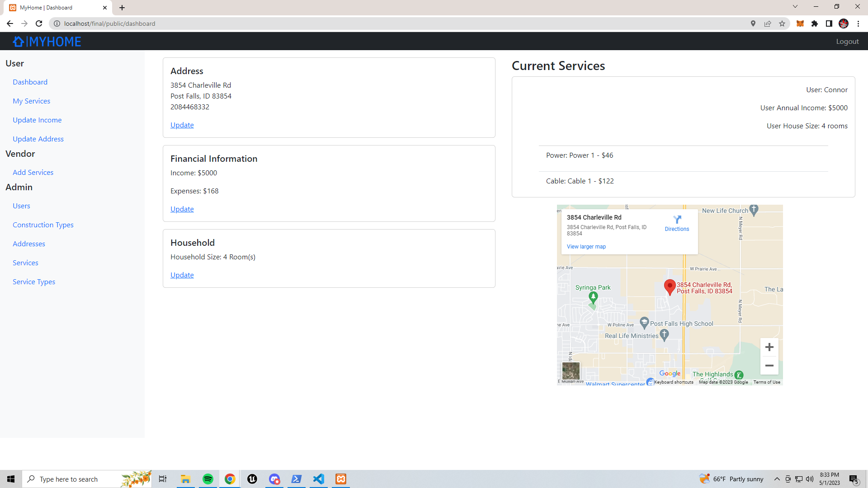The image size is (868, 488).
Task: Click the MyHome house logo icon
Action: [19, 42]
